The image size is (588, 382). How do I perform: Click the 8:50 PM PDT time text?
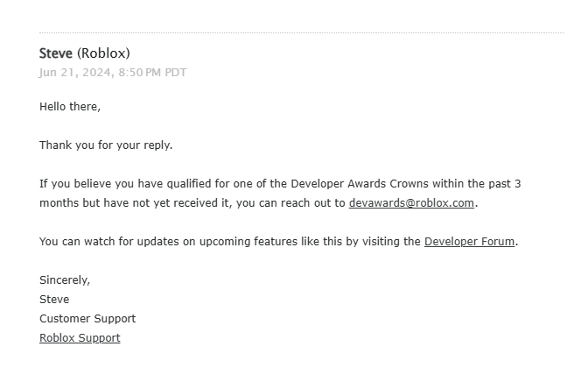pyautogui.click(x=152, y=73)
